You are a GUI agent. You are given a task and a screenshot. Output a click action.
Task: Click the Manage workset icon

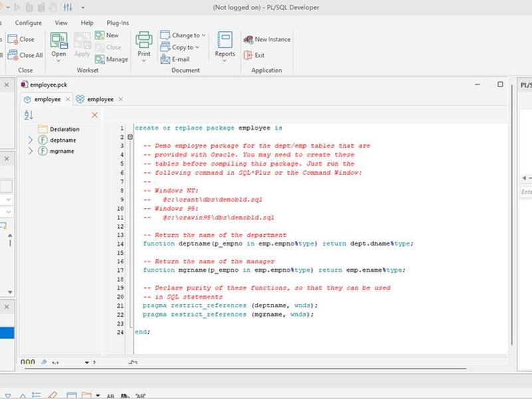point(100,59)
